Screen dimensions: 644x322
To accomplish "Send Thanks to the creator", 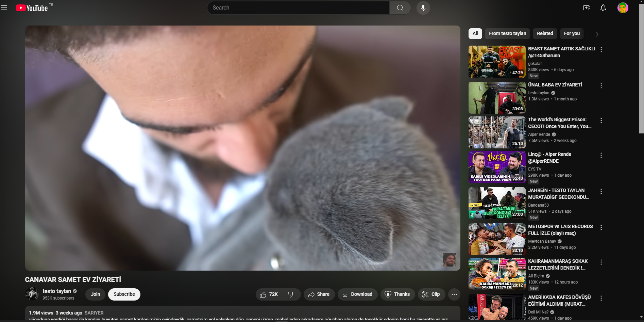I will (x=397, y=294).
